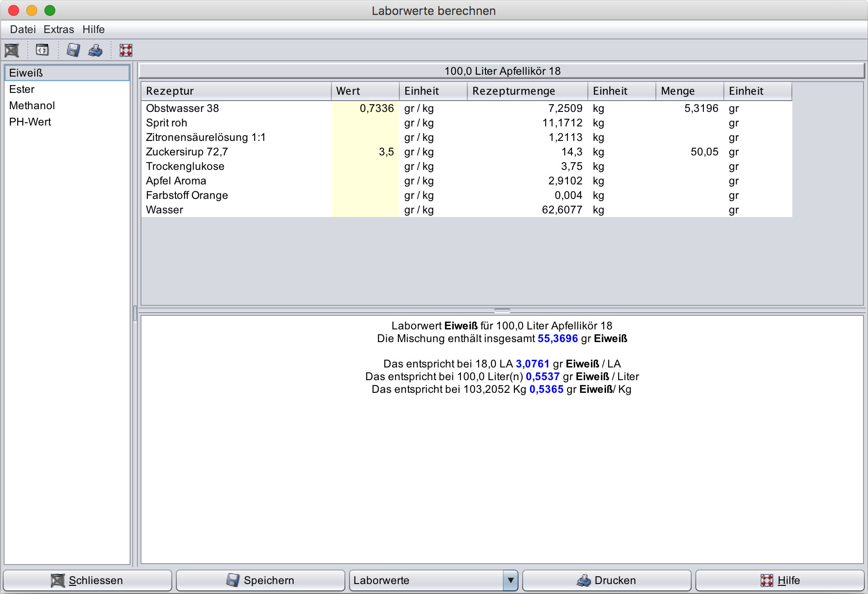Click the Rezeptur column header
868x594 pixels.
pyautogui.click(x=236, y=91)
